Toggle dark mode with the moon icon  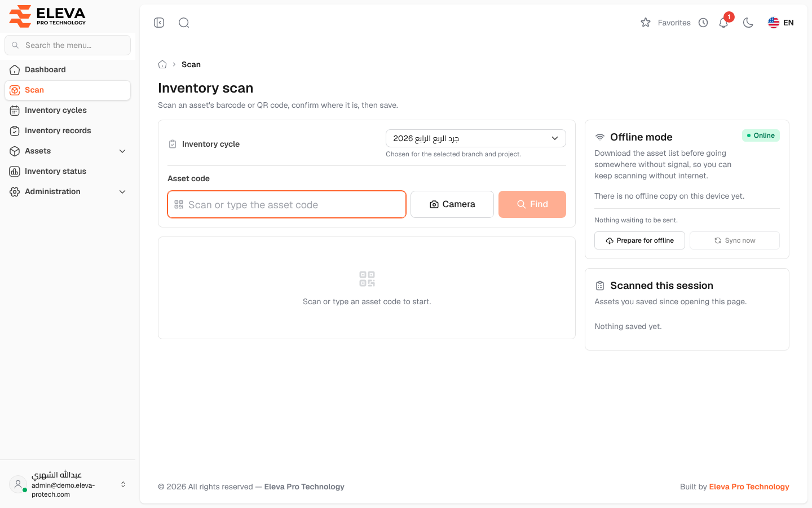click(x=748, y=23)
